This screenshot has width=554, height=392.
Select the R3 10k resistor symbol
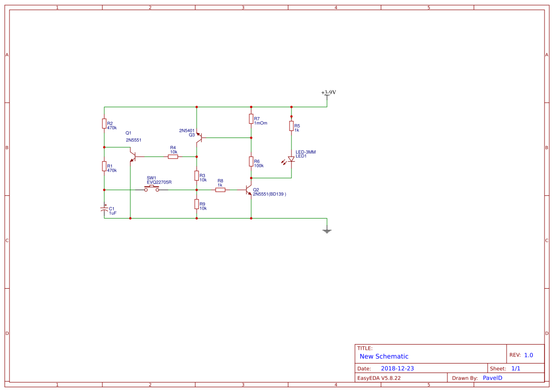click(x=197, y=176)
